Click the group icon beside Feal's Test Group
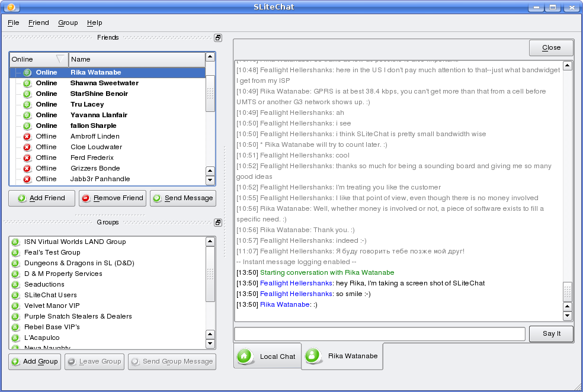Screen dimensions: 583x392 [15, 253]
